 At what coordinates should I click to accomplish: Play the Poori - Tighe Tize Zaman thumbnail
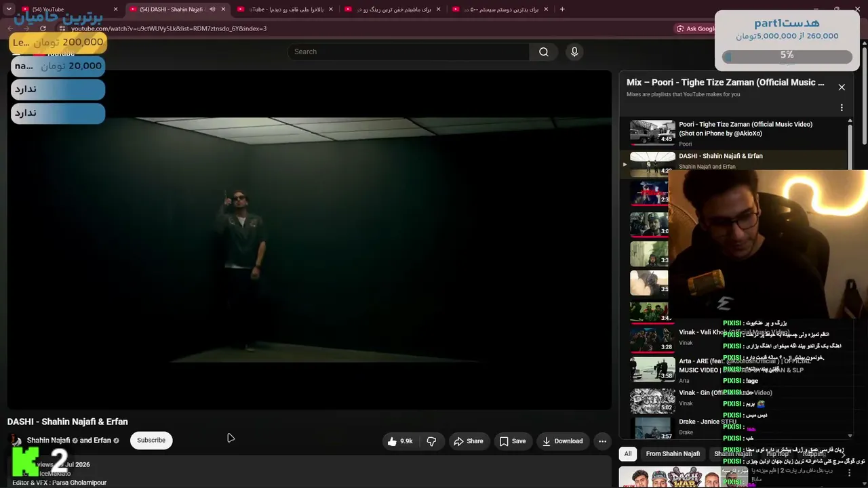click(652, 133)
